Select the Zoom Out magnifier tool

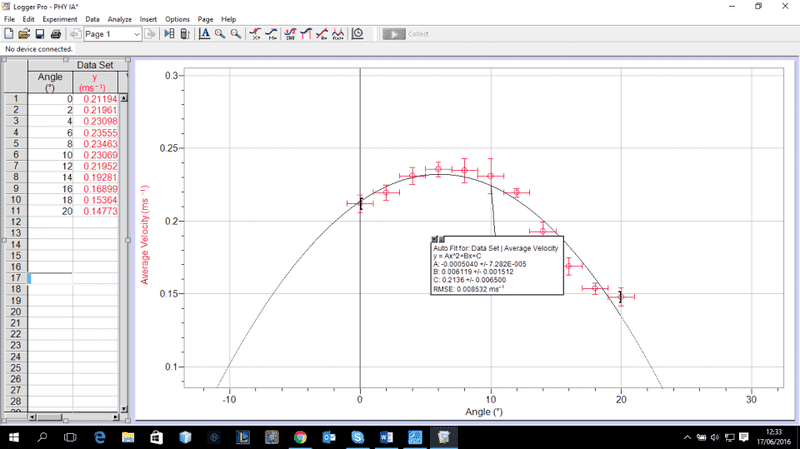(x=236, y=34)
